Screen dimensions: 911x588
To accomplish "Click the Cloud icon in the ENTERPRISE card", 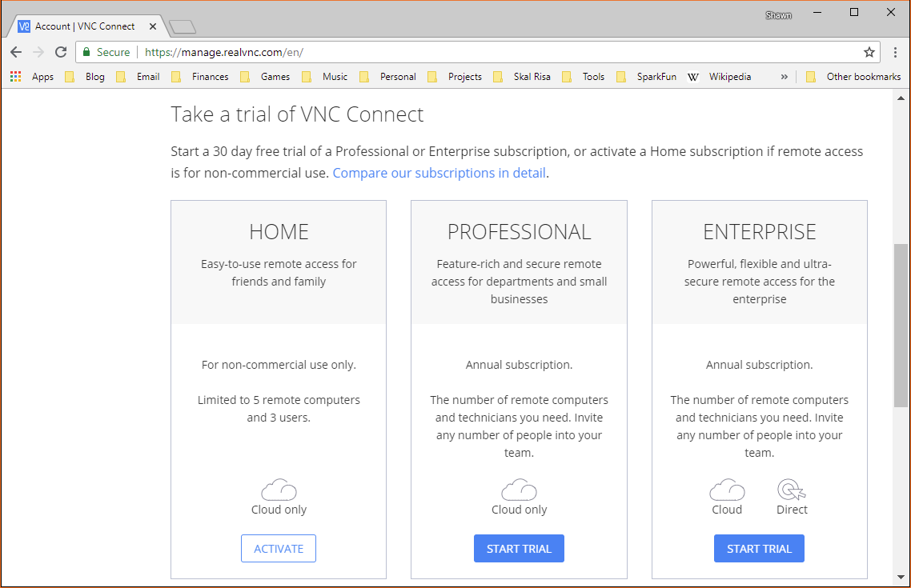I will (727, 490).
